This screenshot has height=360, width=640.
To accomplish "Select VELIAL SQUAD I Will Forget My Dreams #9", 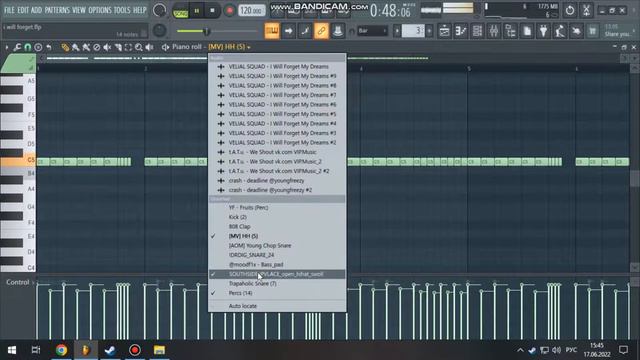I will coord(277,76).
